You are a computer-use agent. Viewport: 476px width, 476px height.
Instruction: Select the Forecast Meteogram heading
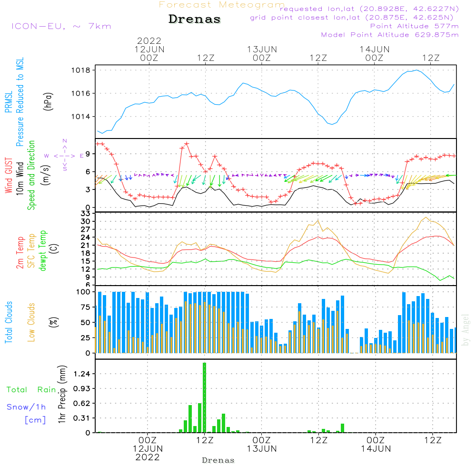point(221,5)
